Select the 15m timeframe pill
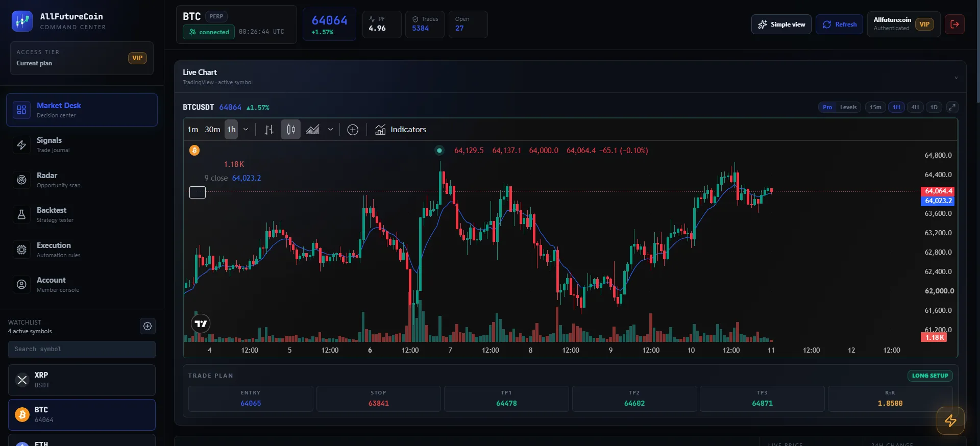The width and height of the screenshot is (980, 446). (875, 107)
